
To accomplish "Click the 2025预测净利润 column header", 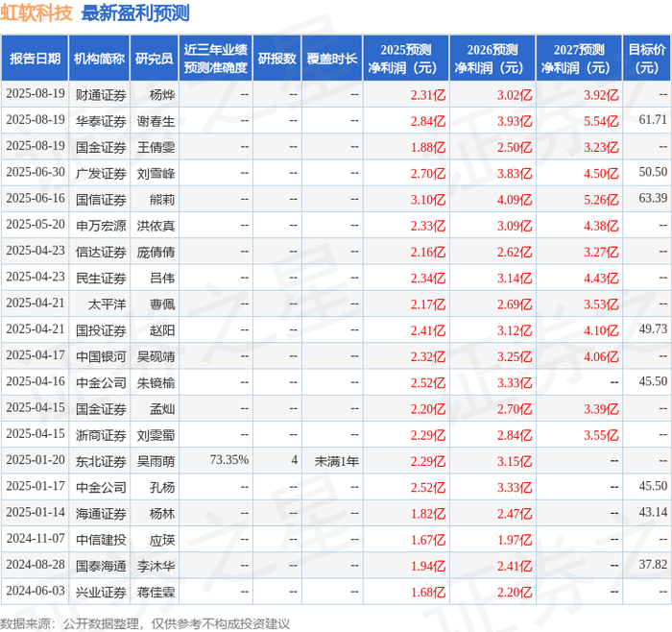I will pyautogui.click(x=406, y=59).
